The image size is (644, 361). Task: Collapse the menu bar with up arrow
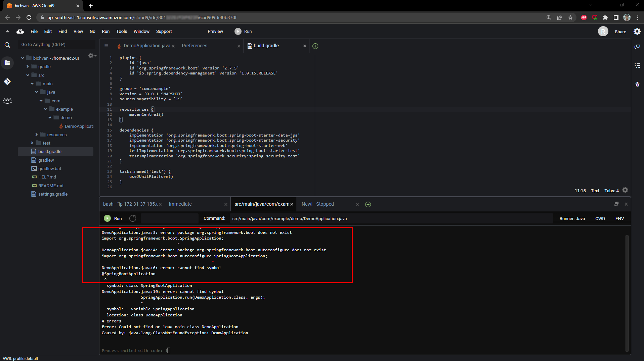coord(7,31)
